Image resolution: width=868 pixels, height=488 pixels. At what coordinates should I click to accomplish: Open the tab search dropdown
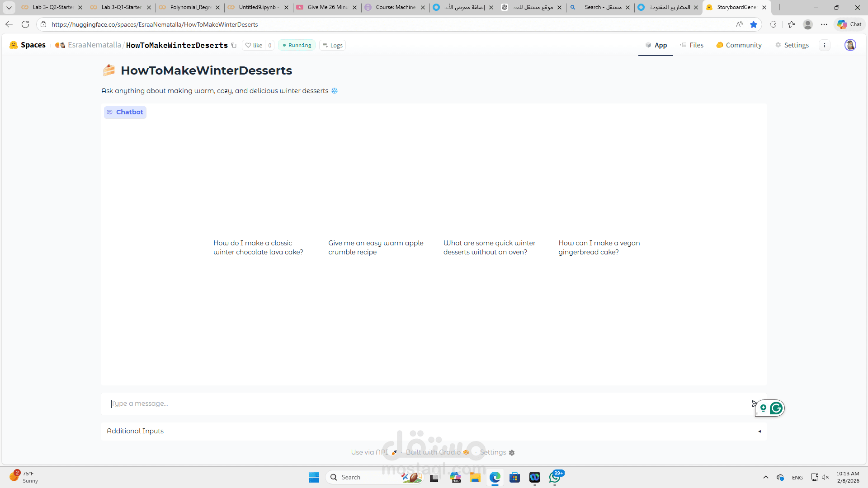tap(9, 7)
